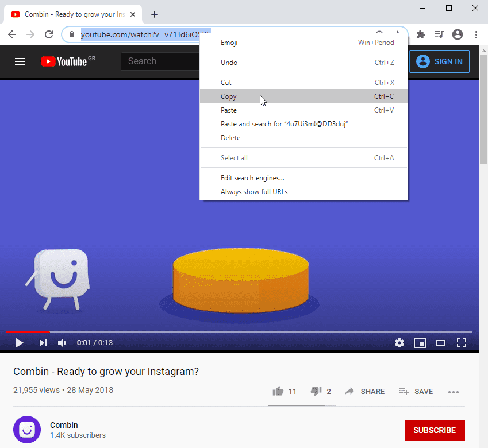Choose Edit search engines option

303,178
